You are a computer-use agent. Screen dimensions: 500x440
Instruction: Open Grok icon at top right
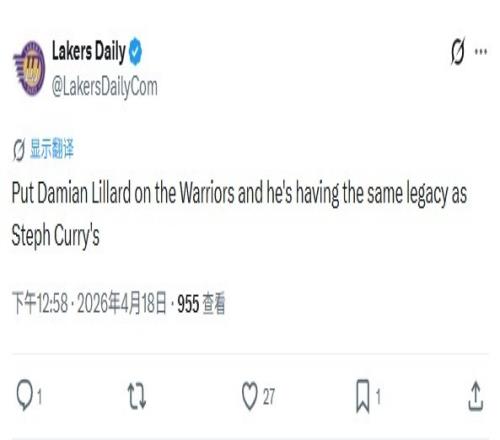click(x=458, y=51)
